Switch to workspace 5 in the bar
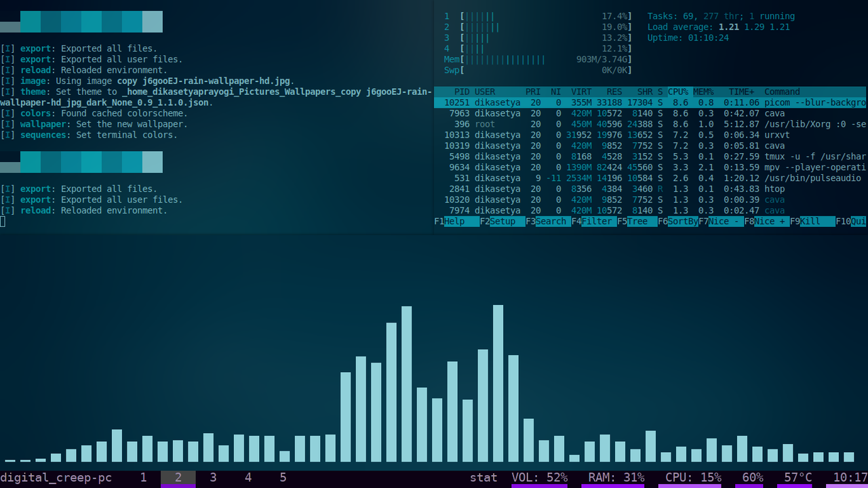The width and height of the screenshot is (868, 488). click(283, 478)
